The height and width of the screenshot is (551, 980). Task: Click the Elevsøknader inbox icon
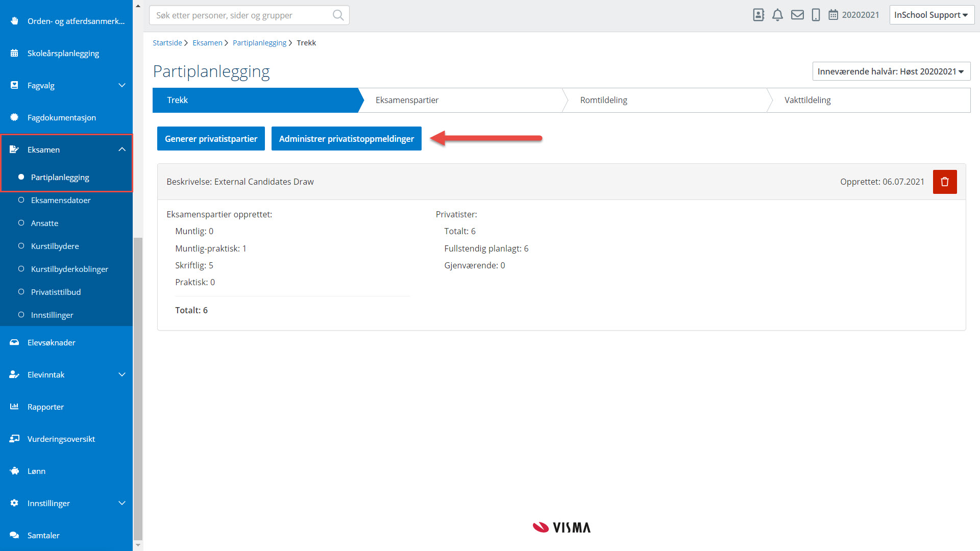(x=14, y=342)
